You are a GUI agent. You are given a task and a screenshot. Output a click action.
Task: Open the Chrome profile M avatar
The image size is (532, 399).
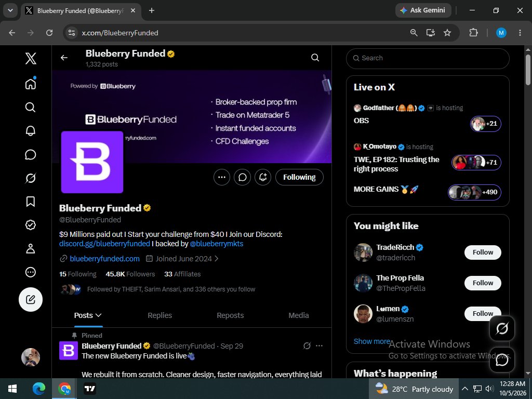501,33
